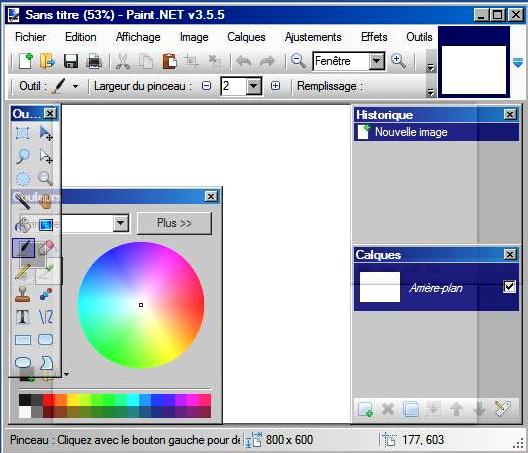Select the Recolor tool
Viewport: 528px width, 453px height.
click(46, 294)
